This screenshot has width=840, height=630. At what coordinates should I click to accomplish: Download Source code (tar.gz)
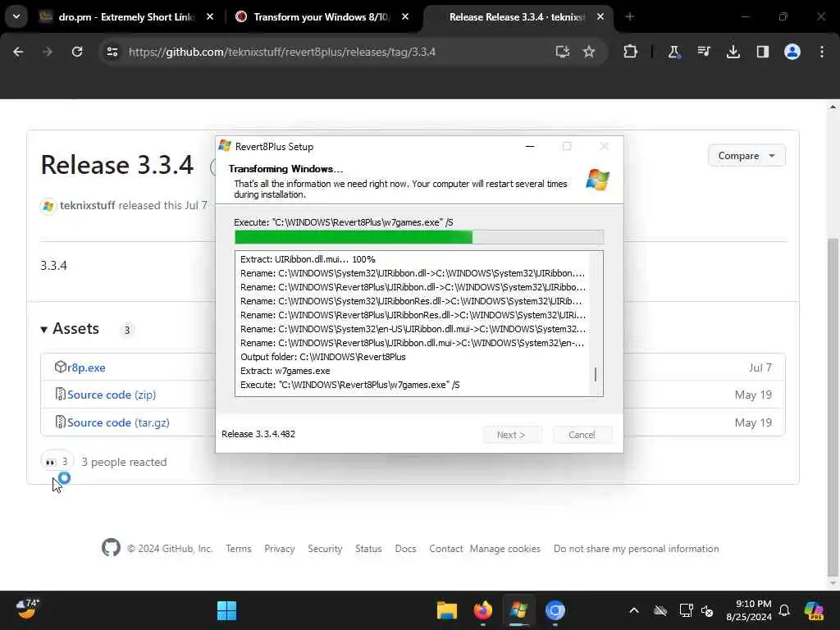(x=118, y=422)
